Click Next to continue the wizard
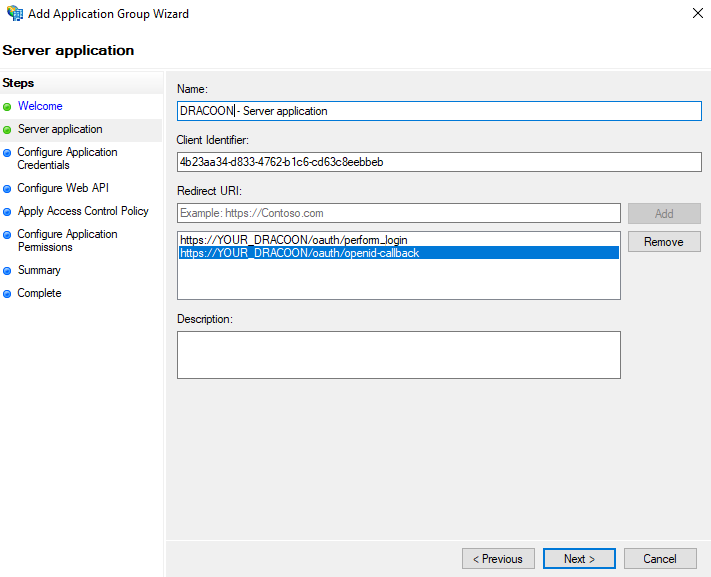The image size is (711, 577). (579, 558)
